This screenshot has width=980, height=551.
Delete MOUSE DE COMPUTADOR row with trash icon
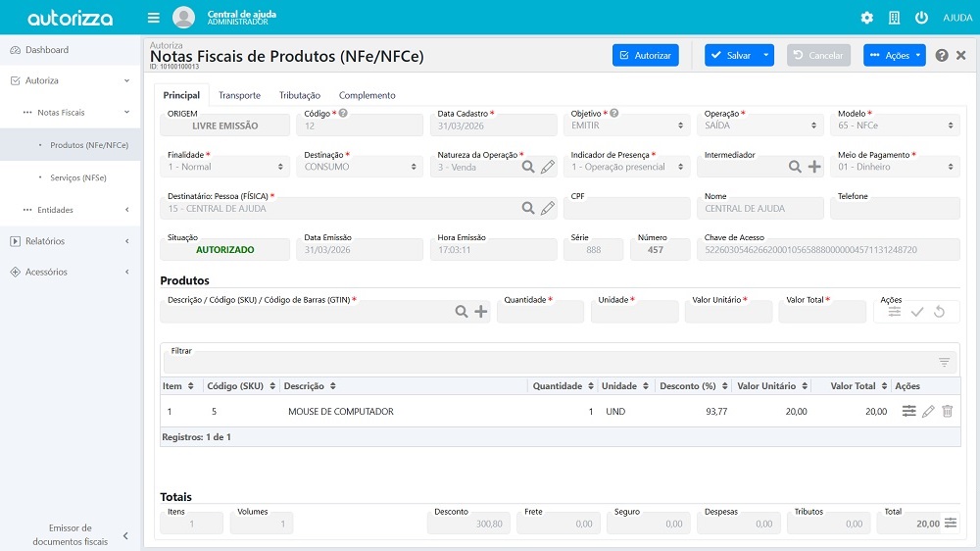[x=947, y=412]
